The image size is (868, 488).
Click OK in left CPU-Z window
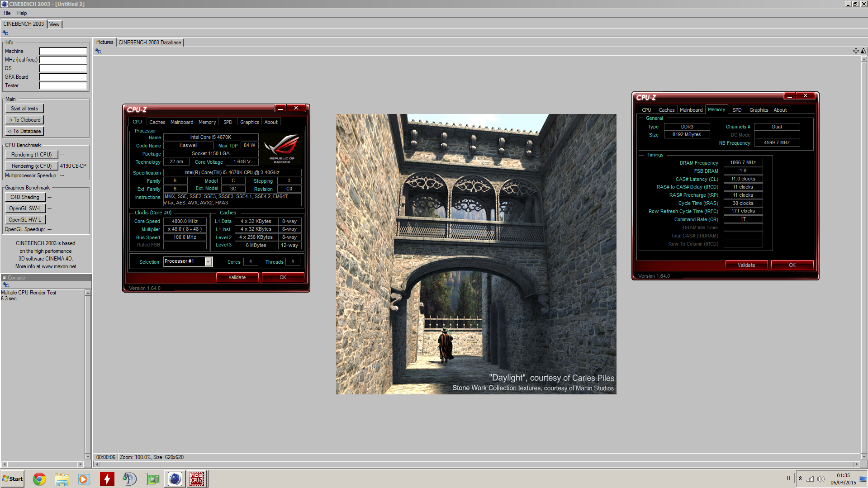pos(283,277)
